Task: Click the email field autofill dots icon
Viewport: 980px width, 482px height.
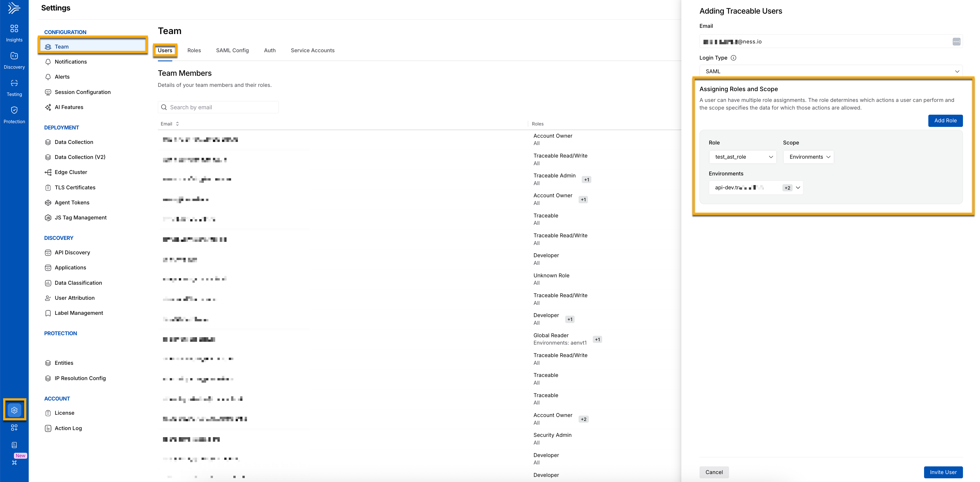Action: [x=956, y=41]
